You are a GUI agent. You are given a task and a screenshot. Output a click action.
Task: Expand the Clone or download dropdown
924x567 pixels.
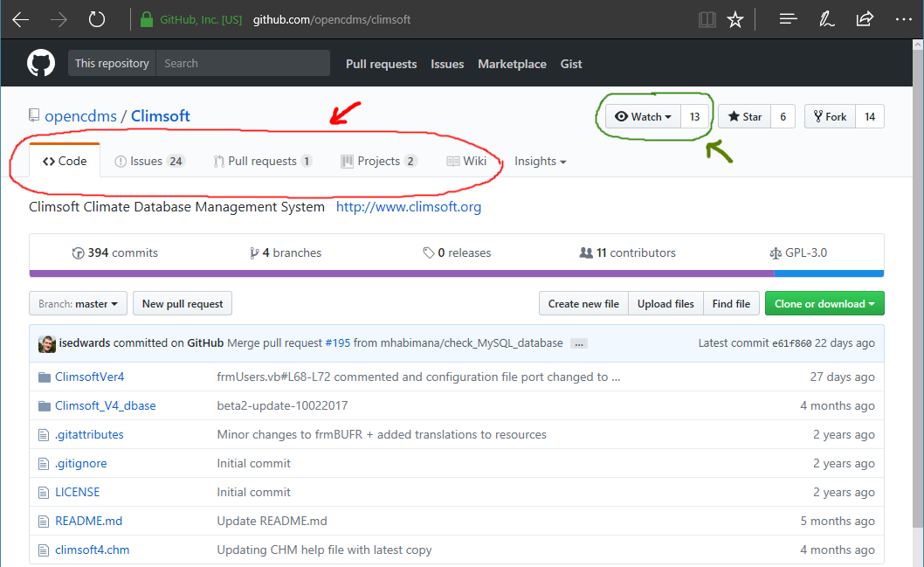click(824, 303)
